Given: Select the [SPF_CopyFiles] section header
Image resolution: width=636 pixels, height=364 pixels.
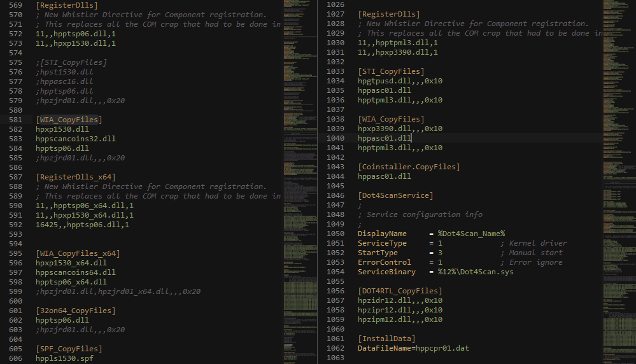Looking at the screenshot, I should point(69,349).
